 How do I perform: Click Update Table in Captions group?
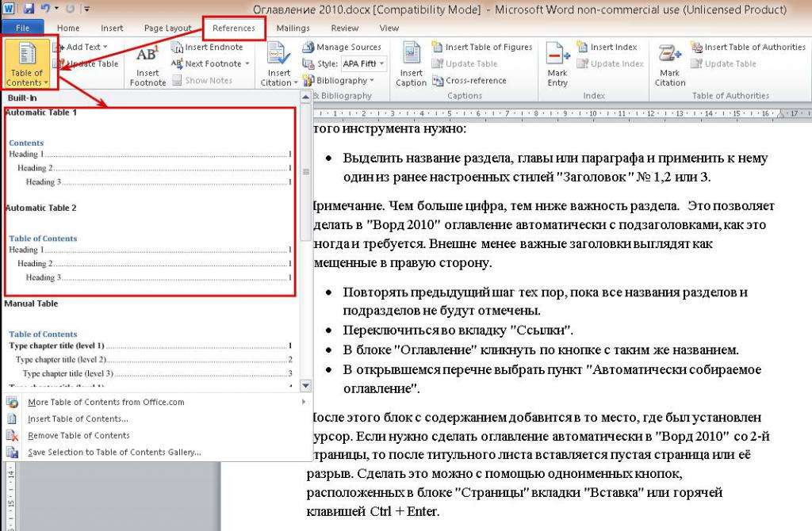coord(465,63)
